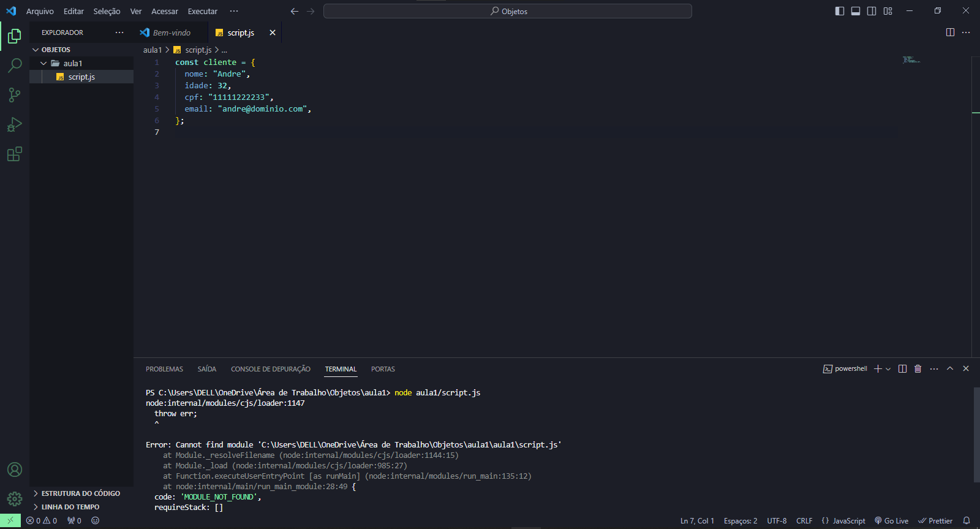Image resolution: width=980 pixels, height=529 pixels.
Task: Switch to CONSOLE DE DEPURAÇÃO tab
Action: click(x=271, y=369)
